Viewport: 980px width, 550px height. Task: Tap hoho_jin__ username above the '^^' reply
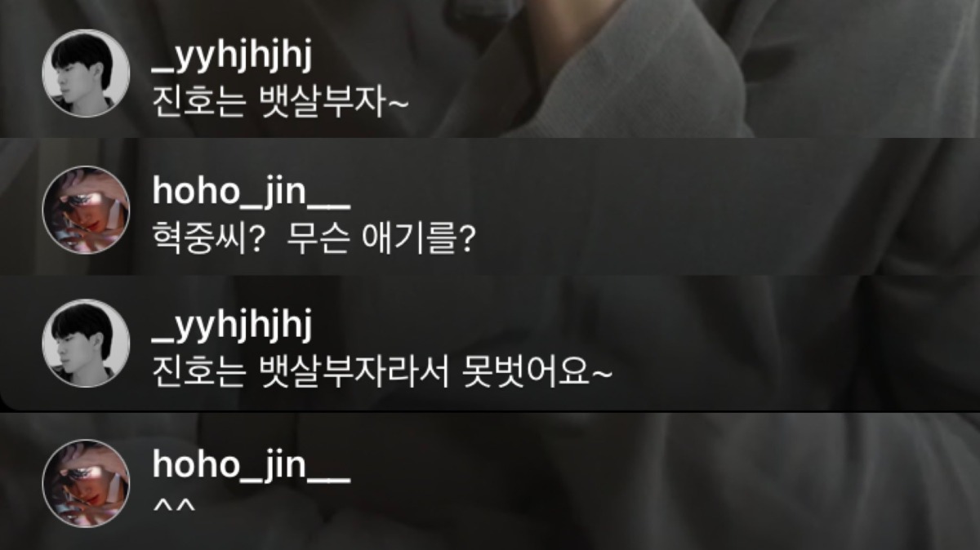(x=252, y=466)
